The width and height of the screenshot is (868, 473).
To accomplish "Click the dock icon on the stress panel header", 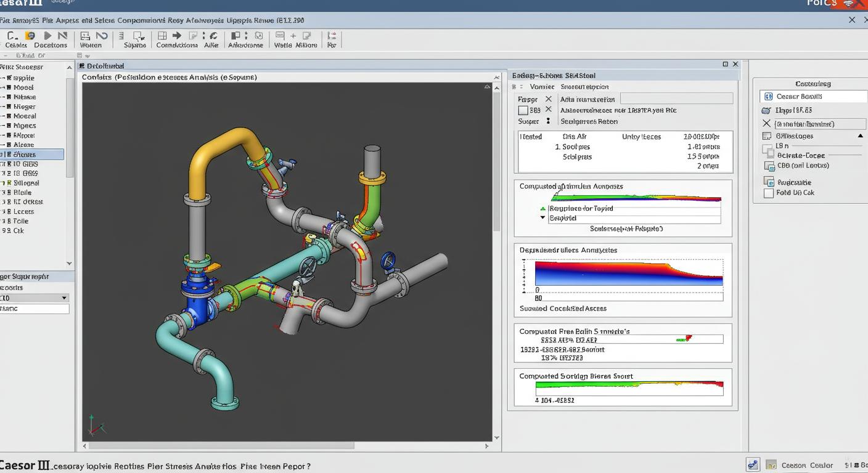I will point(726,64).
